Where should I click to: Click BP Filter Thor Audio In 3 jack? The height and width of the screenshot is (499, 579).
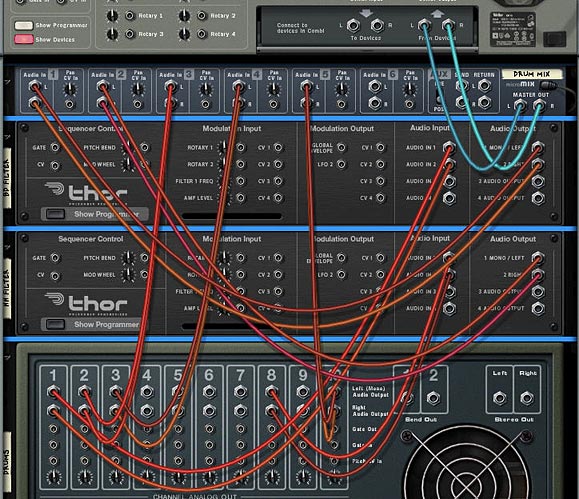coord(449,181)
